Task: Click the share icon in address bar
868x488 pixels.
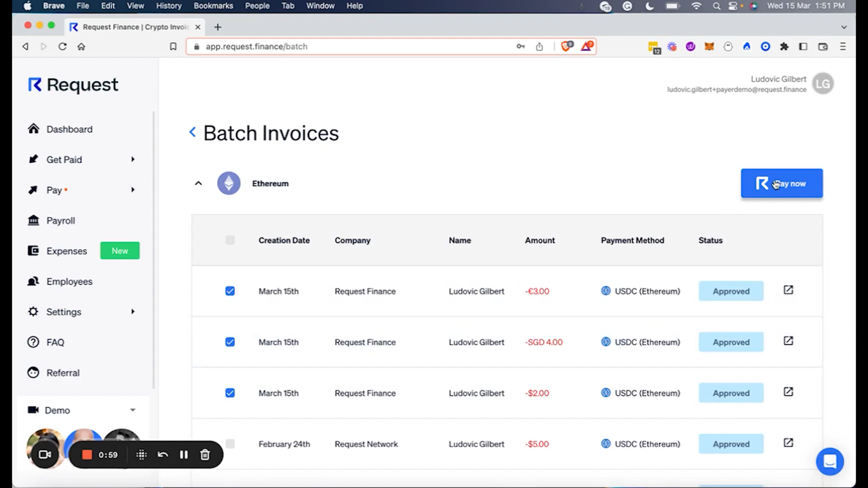Action: click(539, 47)
